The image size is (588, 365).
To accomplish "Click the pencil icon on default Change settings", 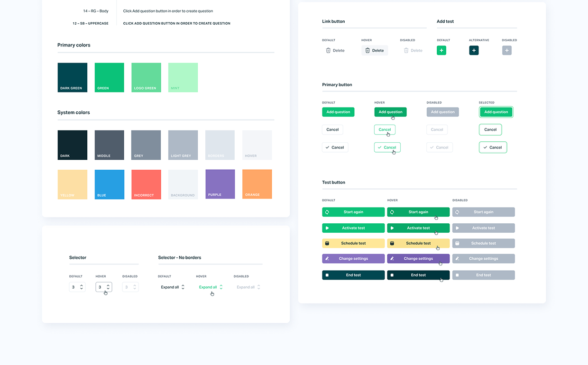I will (327, 259).
